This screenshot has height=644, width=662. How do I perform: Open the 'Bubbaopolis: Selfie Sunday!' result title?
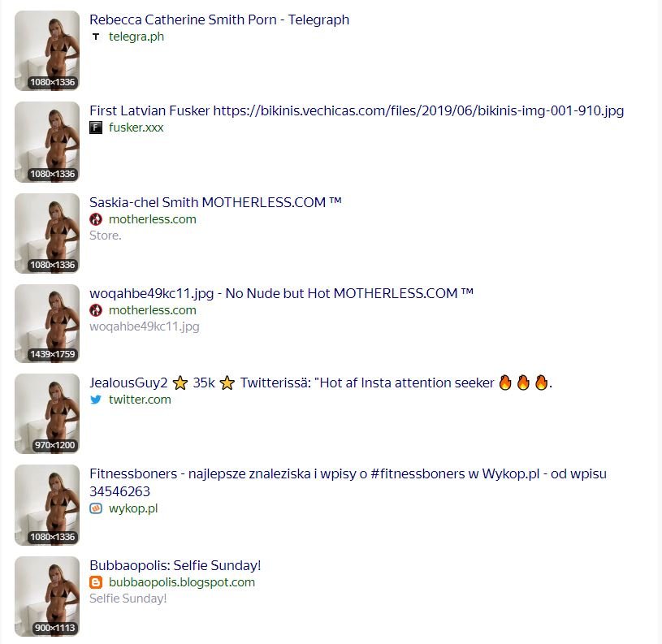click(x=175, y=565)
